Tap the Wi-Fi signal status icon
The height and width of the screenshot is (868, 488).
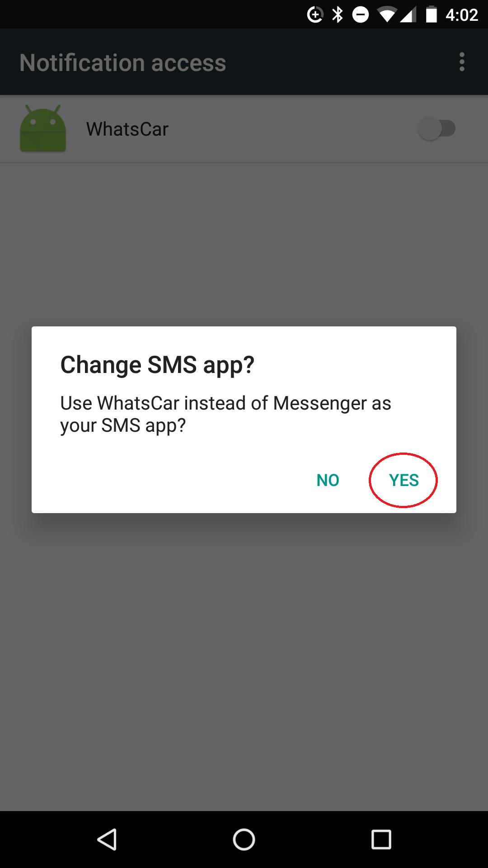click(x=387, y=15)
